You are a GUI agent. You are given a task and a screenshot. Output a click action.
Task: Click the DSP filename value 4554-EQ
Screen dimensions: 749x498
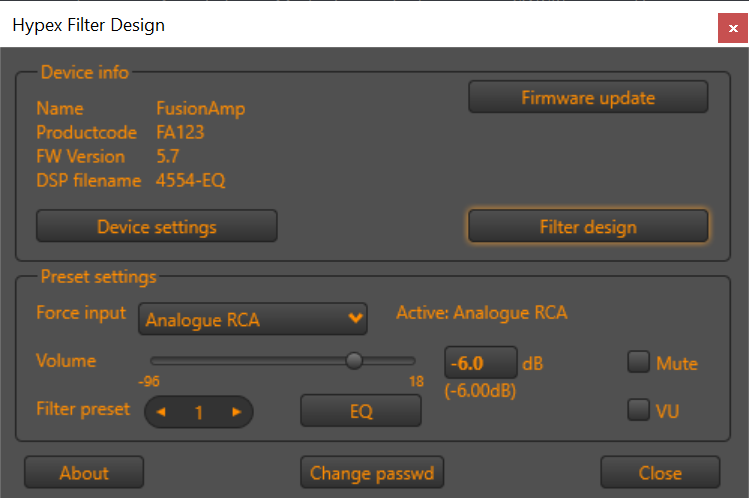pyautogui.click(x=191, y=180)
